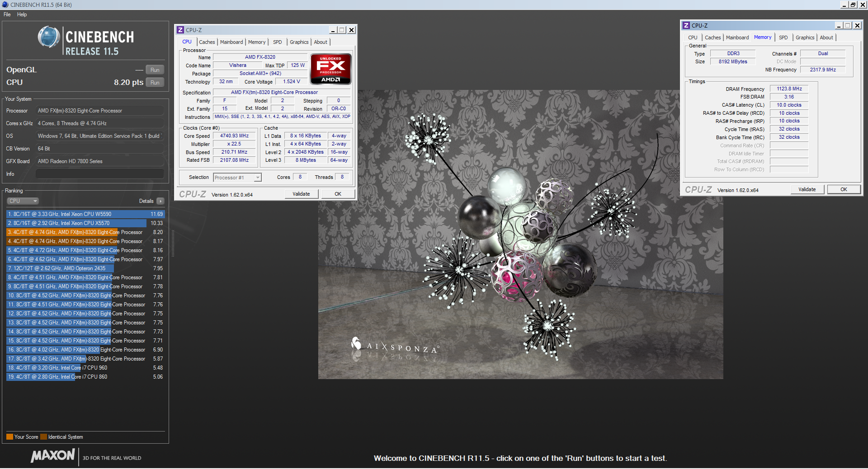The width and height of the screenshot is (868, 469).
Task: Select ranking row 2 Intel Xeon CPU X5570
Action: pos(85,223)
